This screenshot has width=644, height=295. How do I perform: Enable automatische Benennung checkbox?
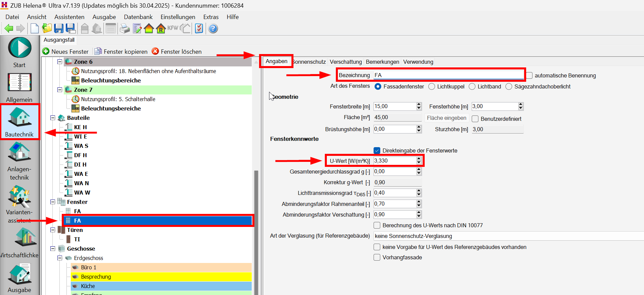tap(529, 75)
